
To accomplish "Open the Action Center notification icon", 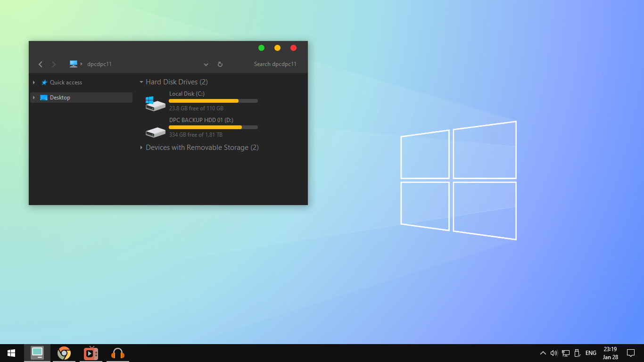I will (x=631, y=353).
